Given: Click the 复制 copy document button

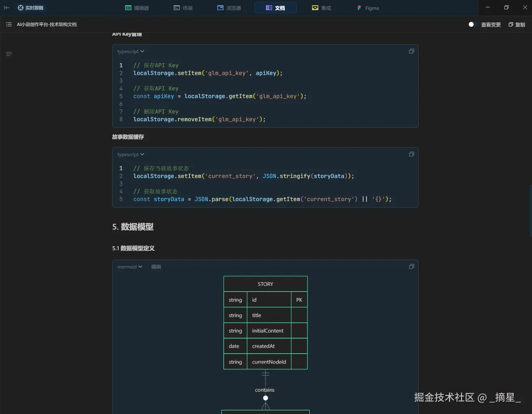Looking at the screenshot, I should 517,24.
